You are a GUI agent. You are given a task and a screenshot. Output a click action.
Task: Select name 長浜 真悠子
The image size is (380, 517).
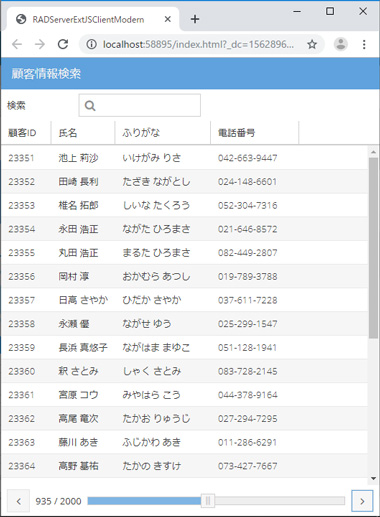click(x=83, y=347)
